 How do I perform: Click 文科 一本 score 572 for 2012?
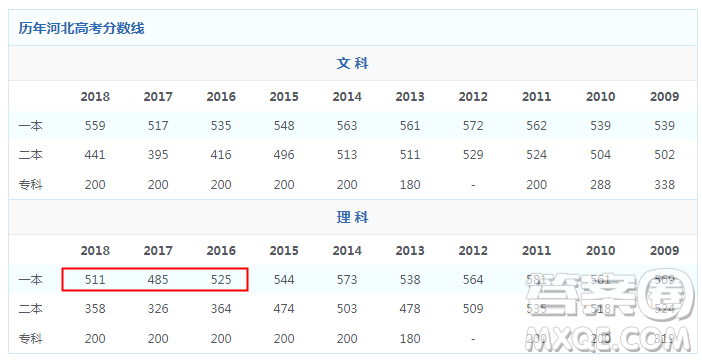(473, 125)
